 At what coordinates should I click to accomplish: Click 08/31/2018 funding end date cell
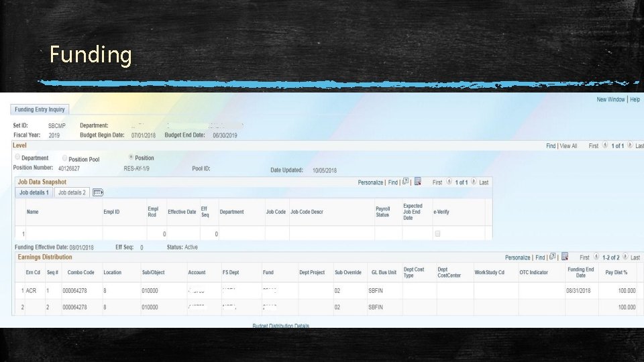click(578, 291)
